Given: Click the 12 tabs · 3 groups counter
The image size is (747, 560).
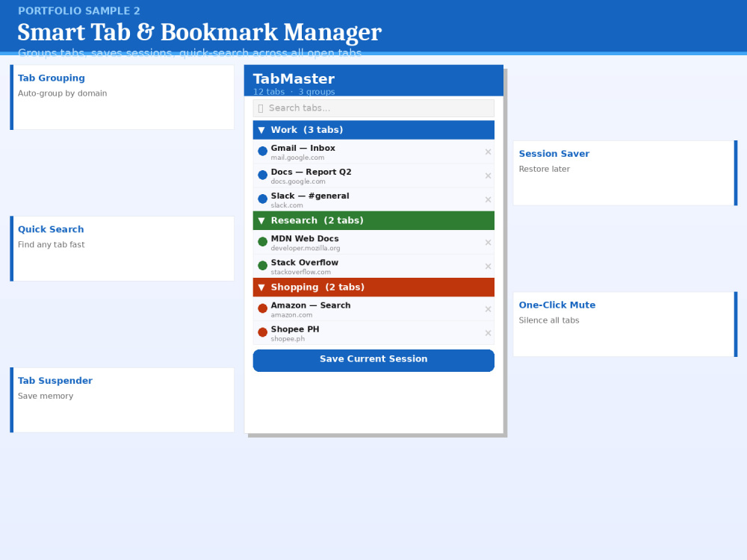Looking at the screenshot, I should click(294, 91).
